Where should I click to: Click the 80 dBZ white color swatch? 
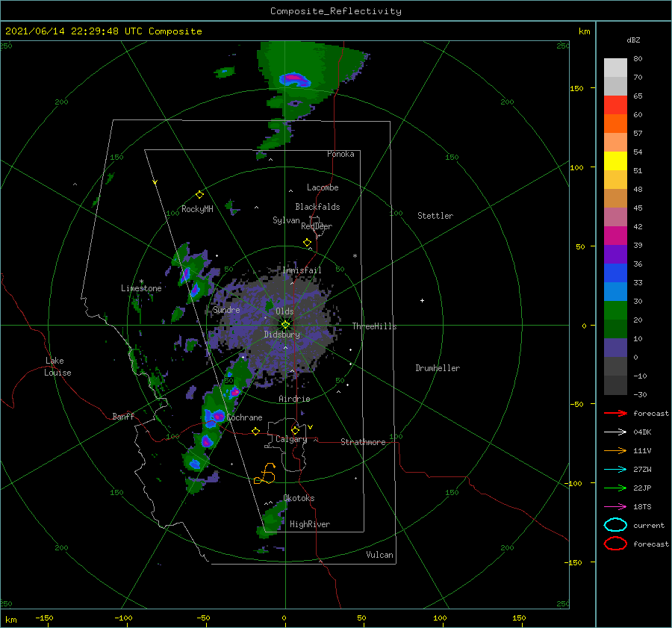(x=615, y=67)
